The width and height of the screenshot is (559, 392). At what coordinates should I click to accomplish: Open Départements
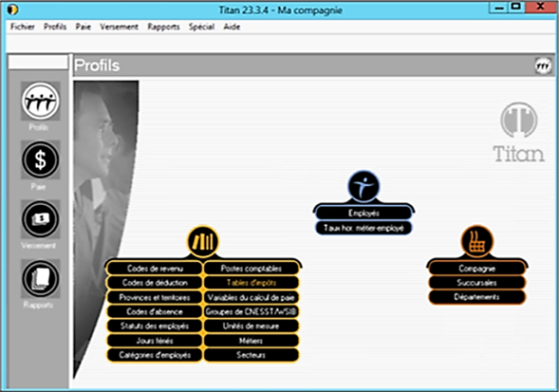click(477, 297)
